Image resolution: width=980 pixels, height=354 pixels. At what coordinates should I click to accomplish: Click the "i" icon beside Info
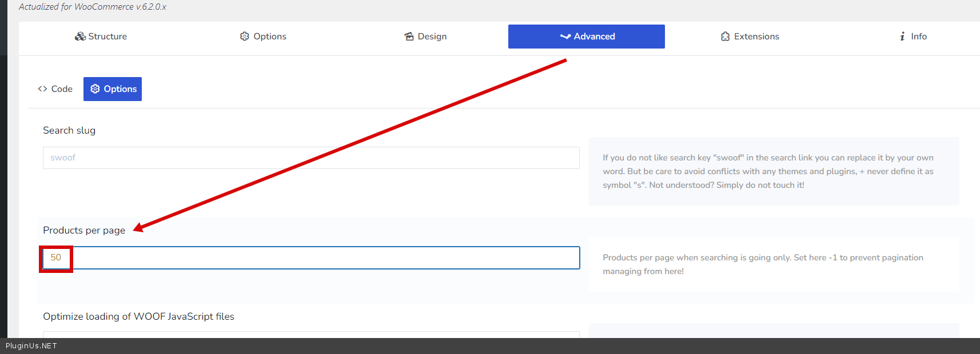pyautogui.click(x=902, y=37)
